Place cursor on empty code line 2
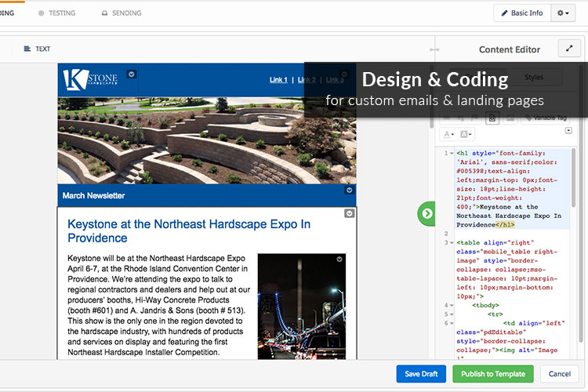 click(x=512, y=234)
